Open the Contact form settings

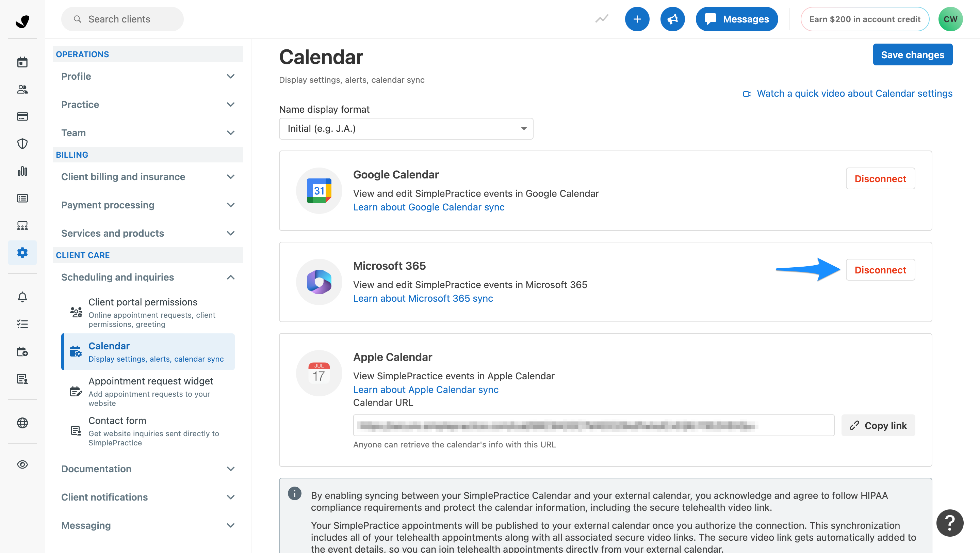click(148, 431)
